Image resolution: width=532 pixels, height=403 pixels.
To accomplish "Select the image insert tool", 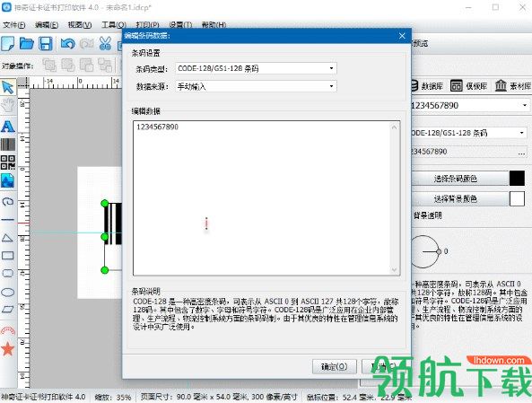I will pyautogui.click(x=8, y=180).
